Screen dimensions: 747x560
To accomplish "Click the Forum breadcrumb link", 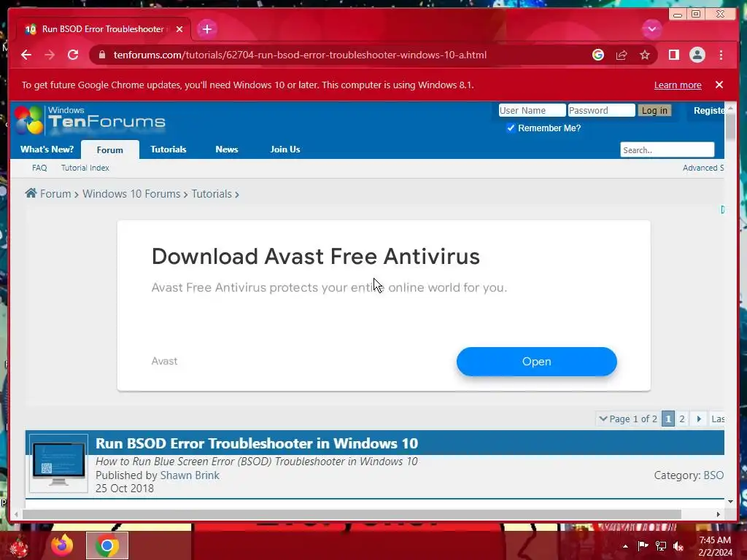I will coord(55,194).
